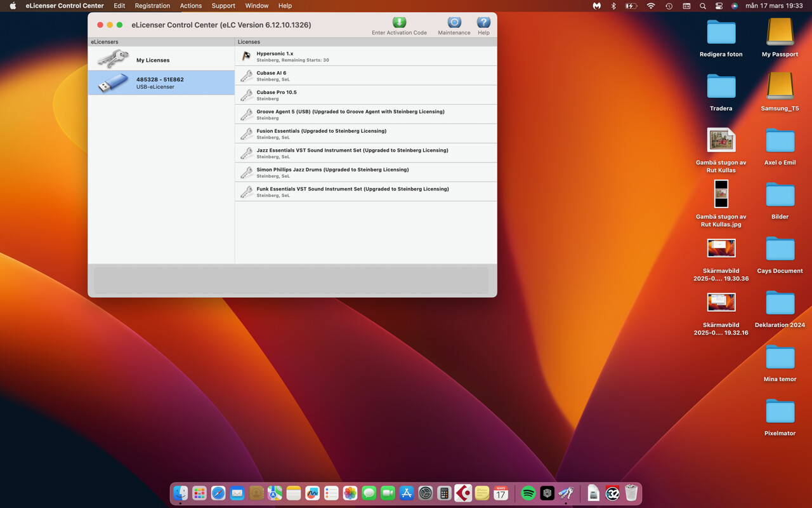
Task: Click the Enter Activation Code label
Action: [x=399, y=33]
